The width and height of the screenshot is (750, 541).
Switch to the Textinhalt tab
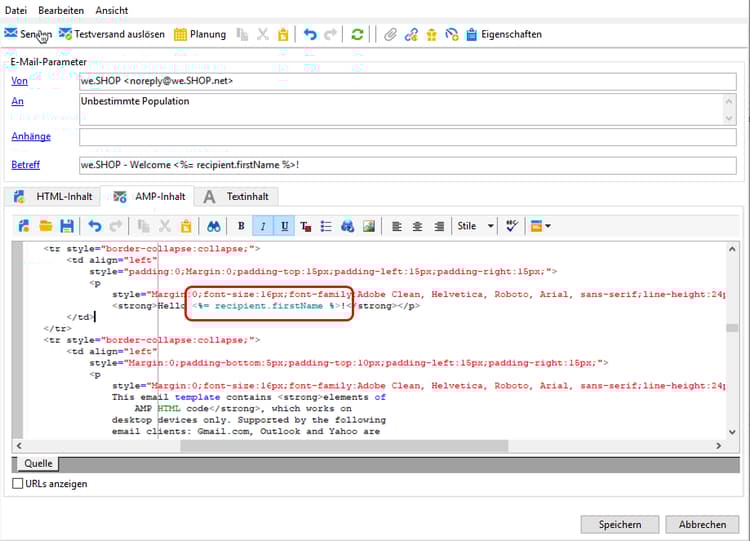236,197
